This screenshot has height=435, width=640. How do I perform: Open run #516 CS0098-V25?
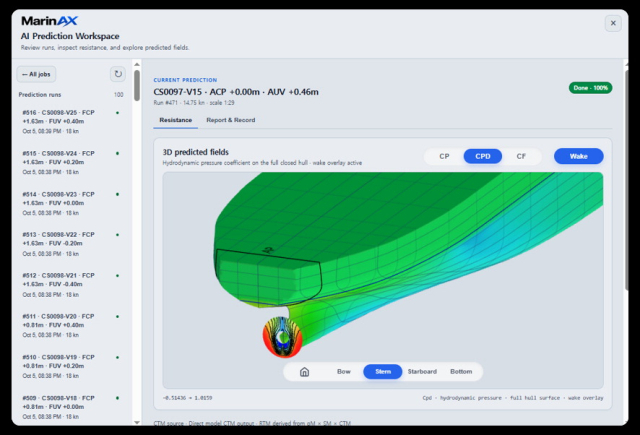point(71,122)
